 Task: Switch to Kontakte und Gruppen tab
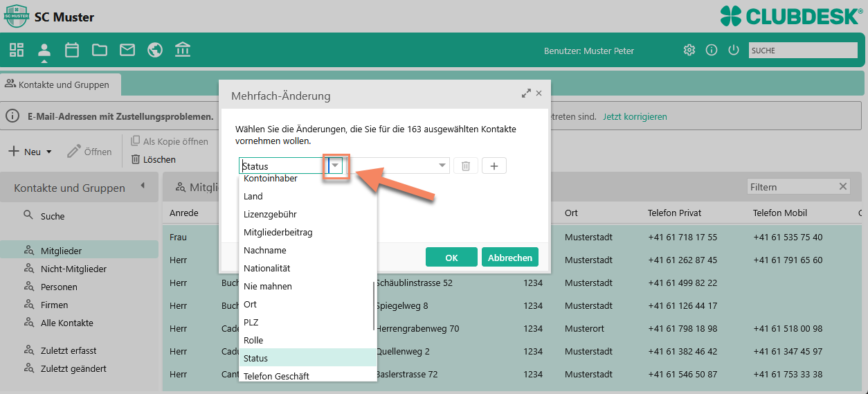coord(60,84)
